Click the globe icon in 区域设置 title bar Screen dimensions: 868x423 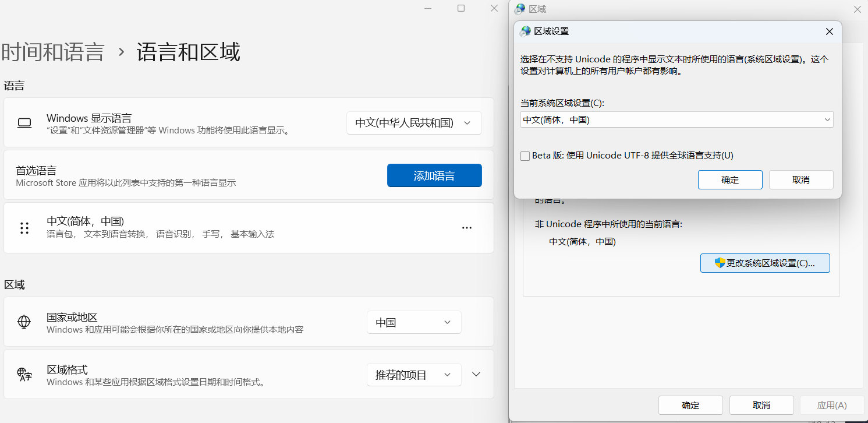click(x=526, y=31)
